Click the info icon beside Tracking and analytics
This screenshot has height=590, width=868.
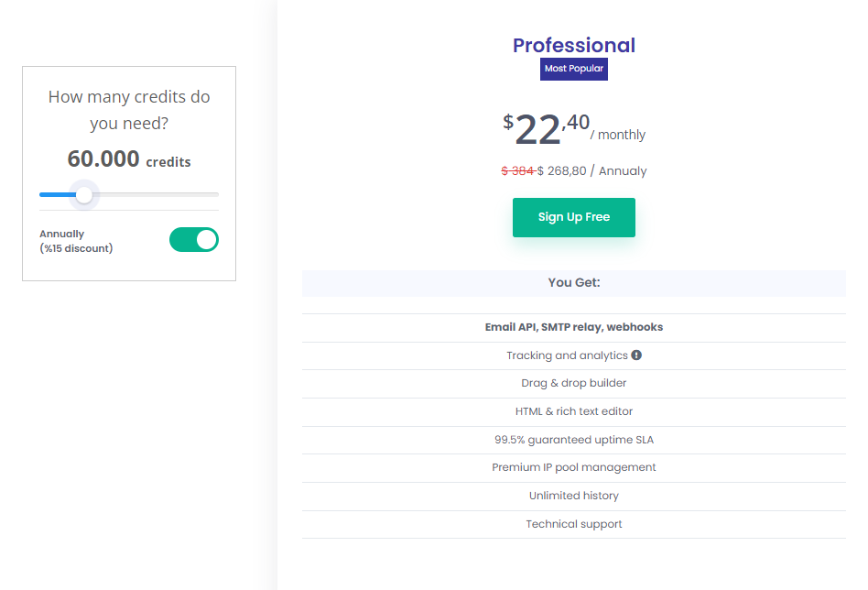click(x=636, y=355)
